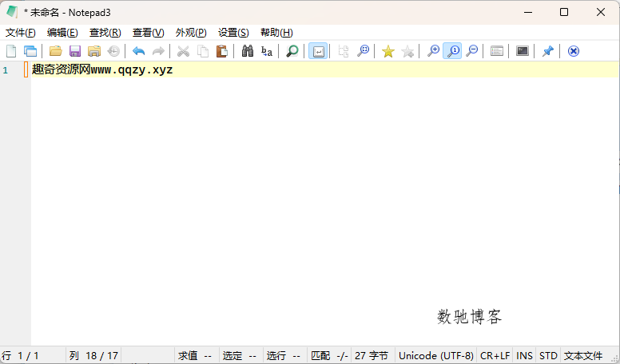Open a file using yellow folder icon
The height and width of the screenshot is (364, 620).
pyautogui.click(x=56, y=51)
